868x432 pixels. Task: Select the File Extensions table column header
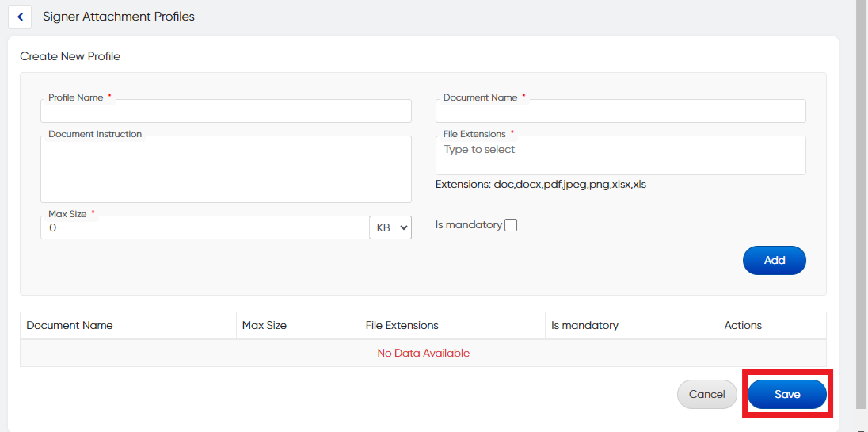402,325
